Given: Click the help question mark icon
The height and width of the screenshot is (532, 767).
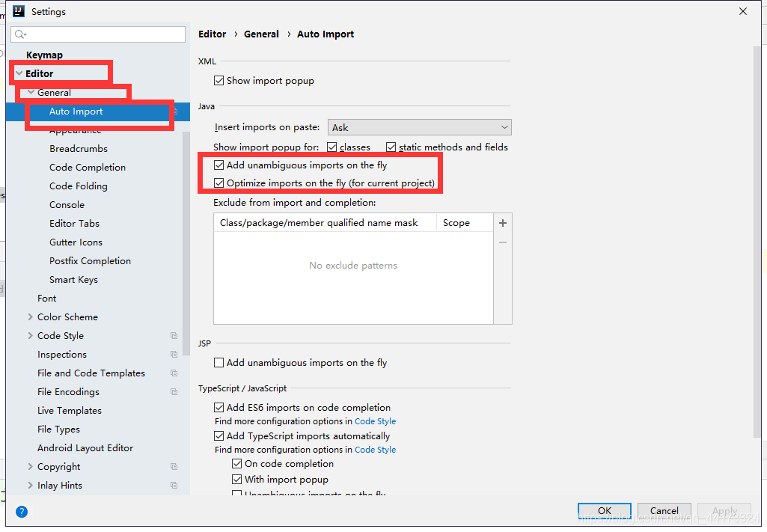Looking at the screenshot, I should click(22, 512).
